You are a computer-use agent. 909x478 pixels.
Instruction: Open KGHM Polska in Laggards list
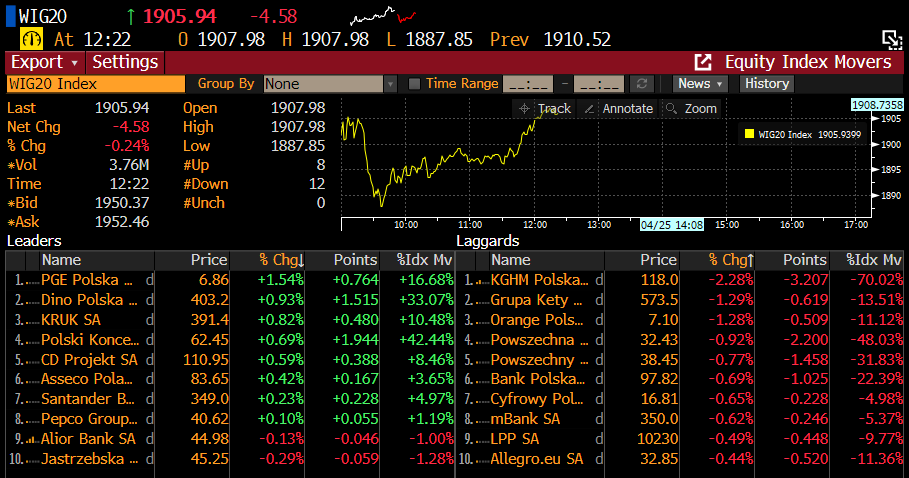537,280
